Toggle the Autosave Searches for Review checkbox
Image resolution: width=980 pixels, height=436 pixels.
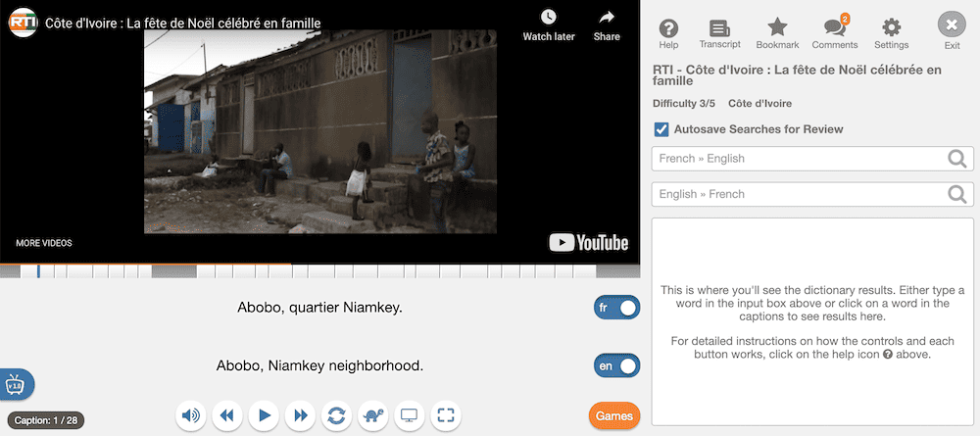point(661,129)
